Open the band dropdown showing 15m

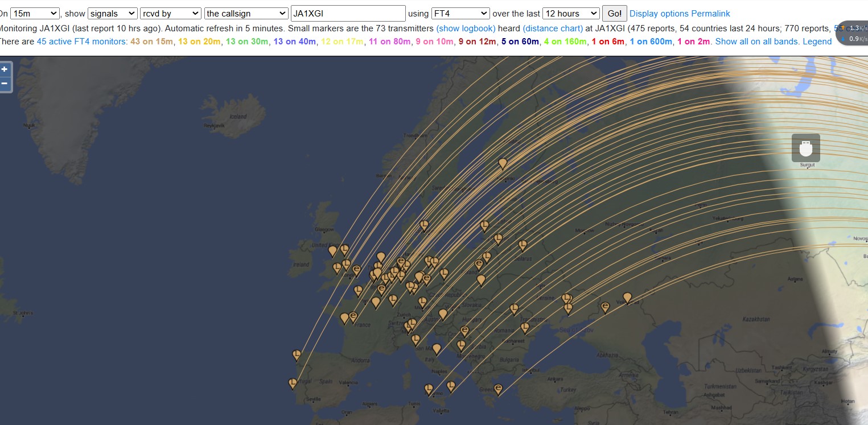point(35,13)
